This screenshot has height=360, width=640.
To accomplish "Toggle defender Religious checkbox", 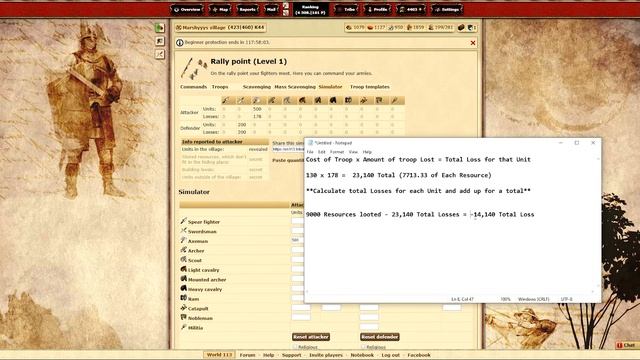I will [363, 347].
